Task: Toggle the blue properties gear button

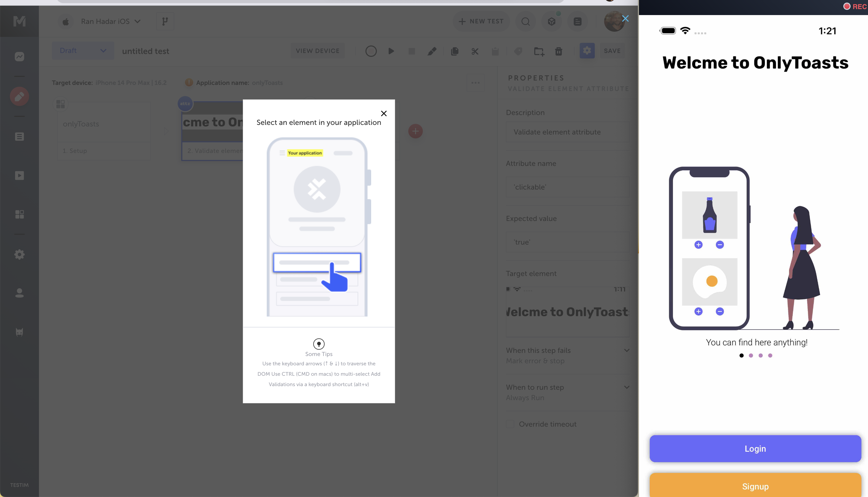Action: 587,51
